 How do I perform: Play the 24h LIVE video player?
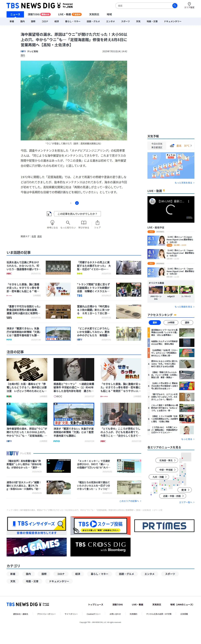click(x=171, y=210)
